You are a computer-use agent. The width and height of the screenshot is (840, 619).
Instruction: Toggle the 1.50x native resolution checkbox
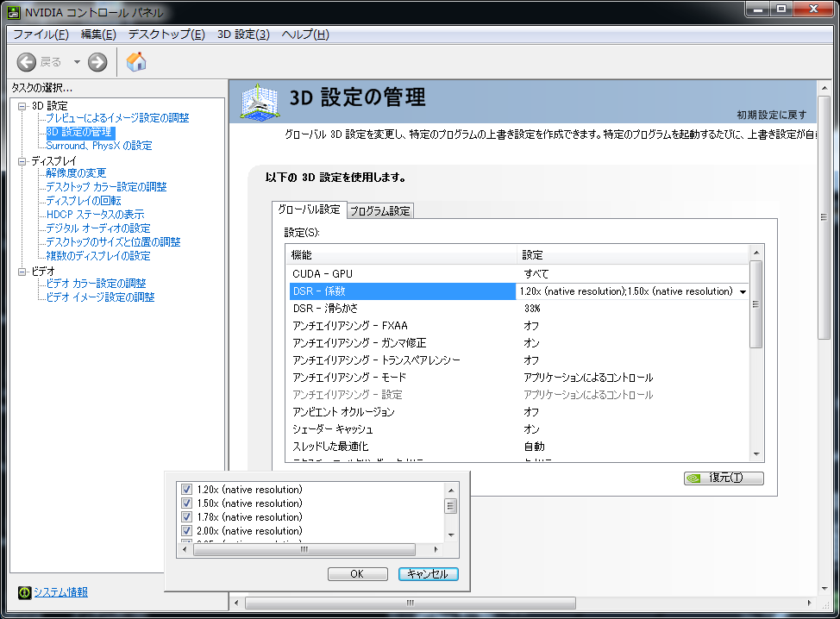[186, 503]
